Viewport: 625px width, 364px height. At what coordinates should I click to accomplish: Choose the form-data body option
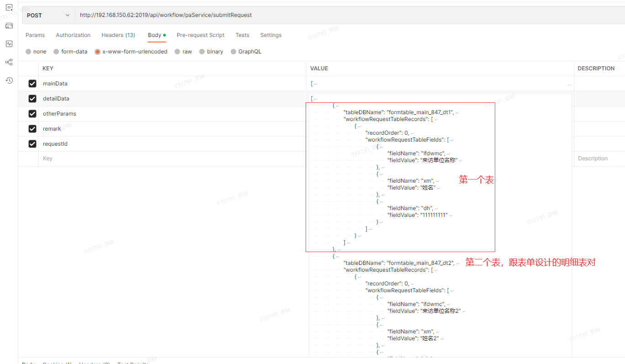pyautogui.click(x=56, y=52)
